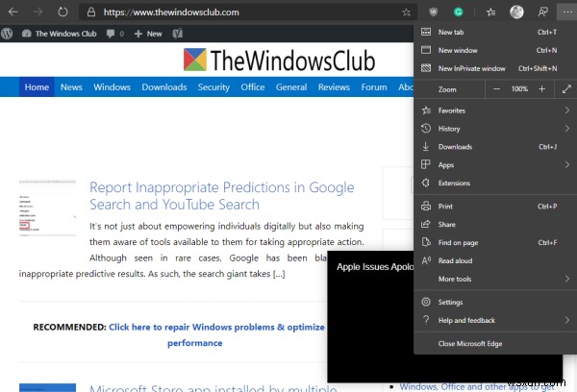The image size is (577, 392).
Task: Open the Windows navigation tab
Action: (112, 87)
